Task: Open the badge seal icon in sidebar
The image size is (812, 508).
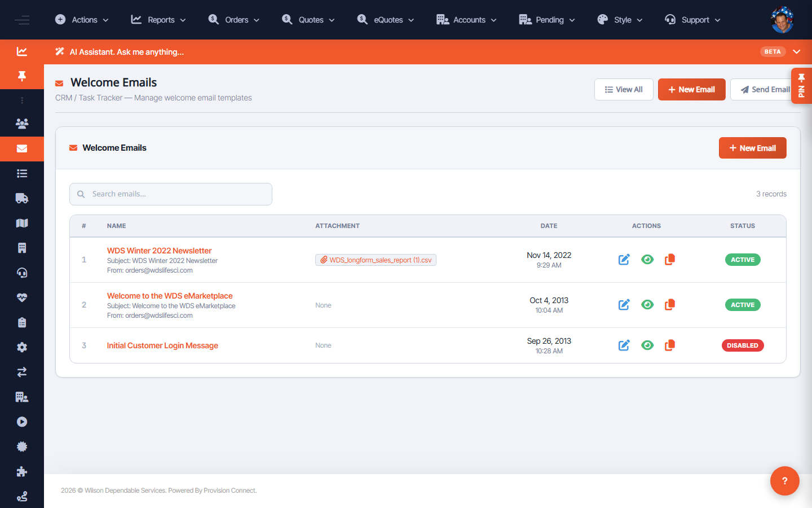Action: (22, 446)
